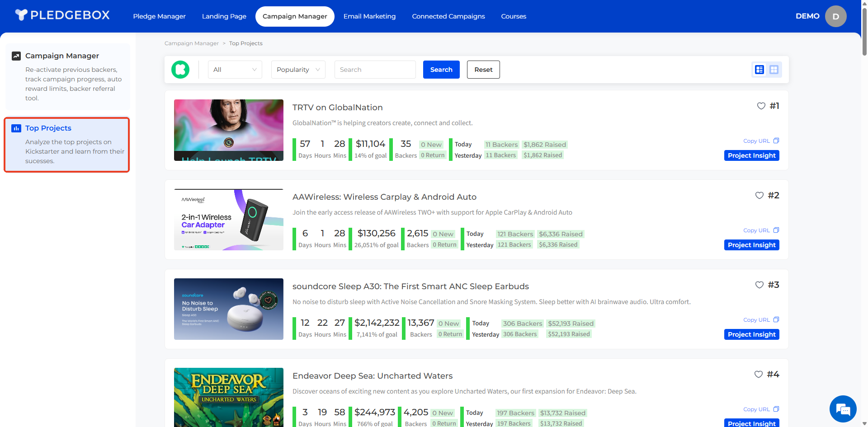The width and height of the screenshot is (868, 427).
Task: Open the All category dropdown
Action: click(235, 70)
